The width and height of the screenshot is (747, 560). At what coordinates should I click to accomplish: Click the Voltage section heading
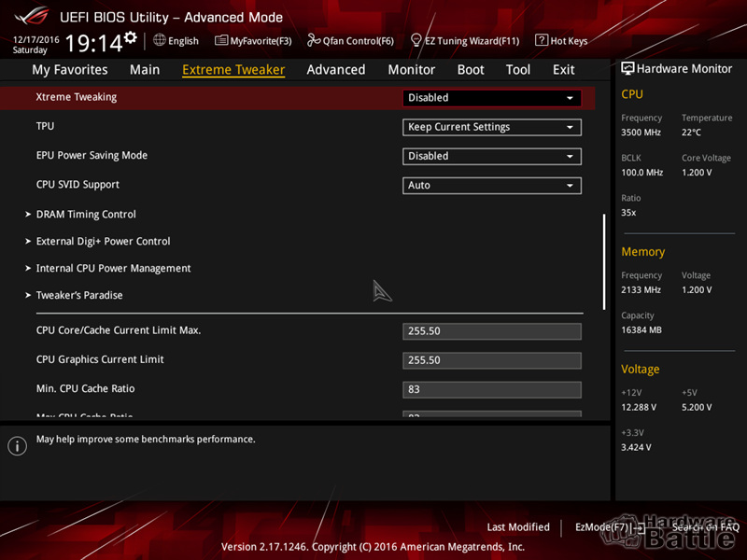tap(641, 370)
